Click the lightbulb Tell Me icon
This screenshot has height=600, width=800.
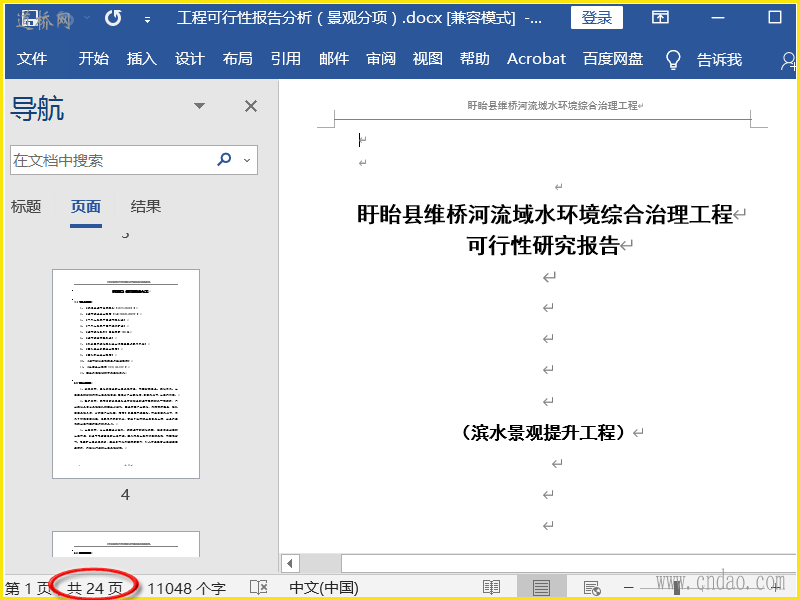(x=673, y=60)
